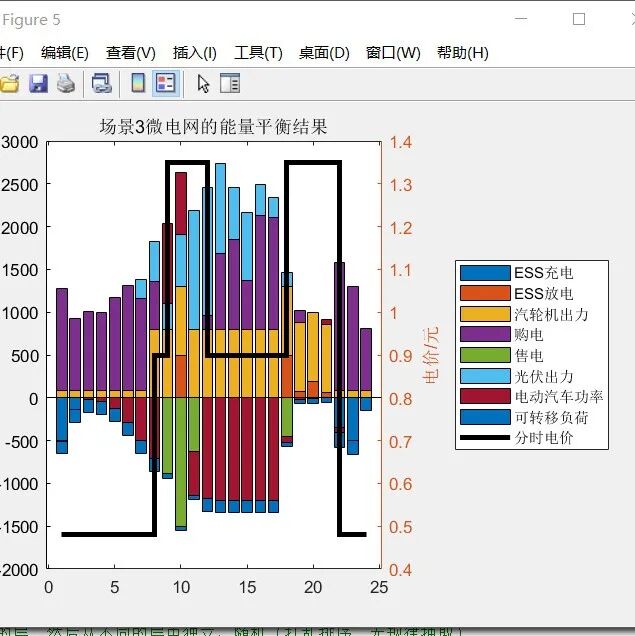Maximize the Figure 5 window

pos(579,19)
